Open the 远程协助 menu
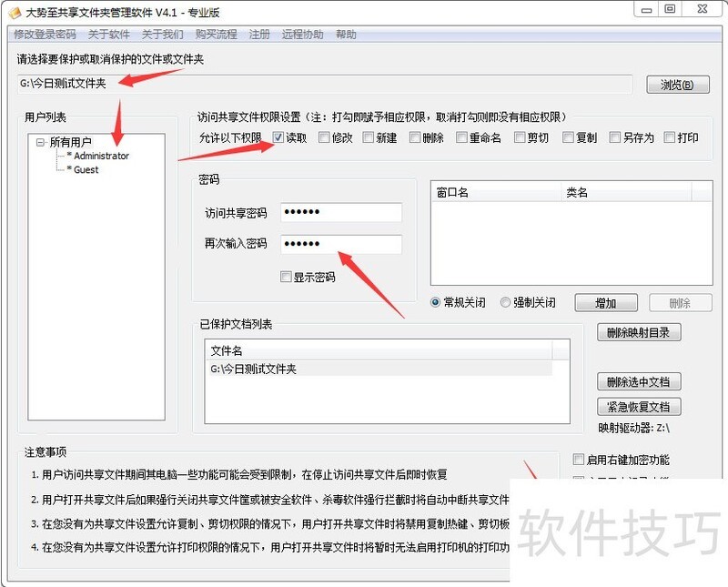Screen dimensions: 728x587 pos(302,35)
